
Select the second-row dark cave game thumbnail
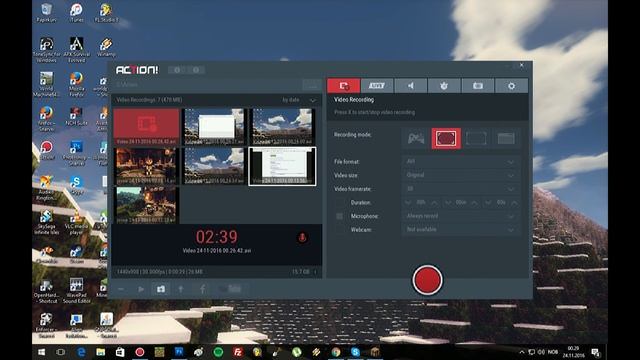[x=146, y=166]
